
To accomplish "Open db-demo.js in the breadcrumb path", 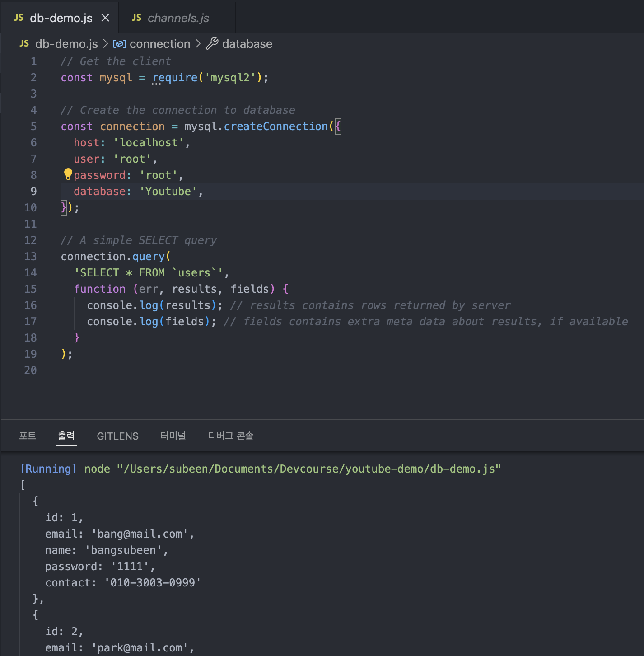I will pos(66,44).
